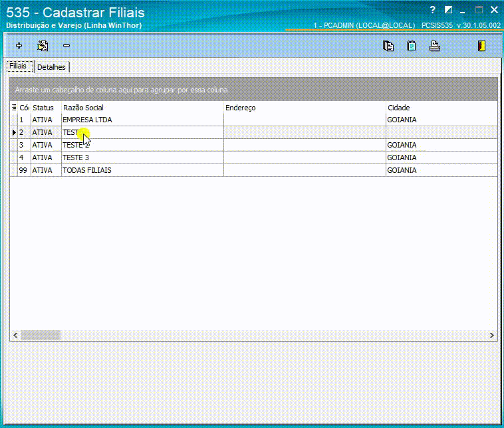Click the notepad report icon in the toolbar

pyautogui.click(x=411, y=46)
